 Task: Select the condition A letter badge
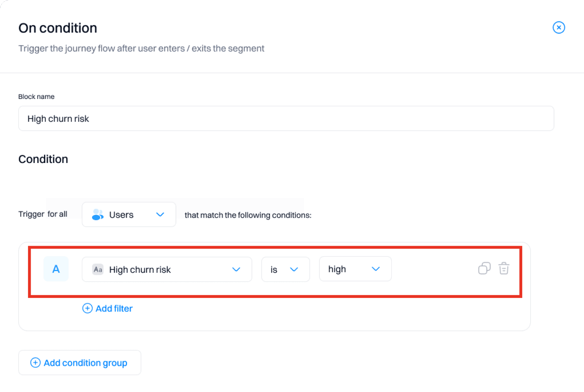pos(56,269)
